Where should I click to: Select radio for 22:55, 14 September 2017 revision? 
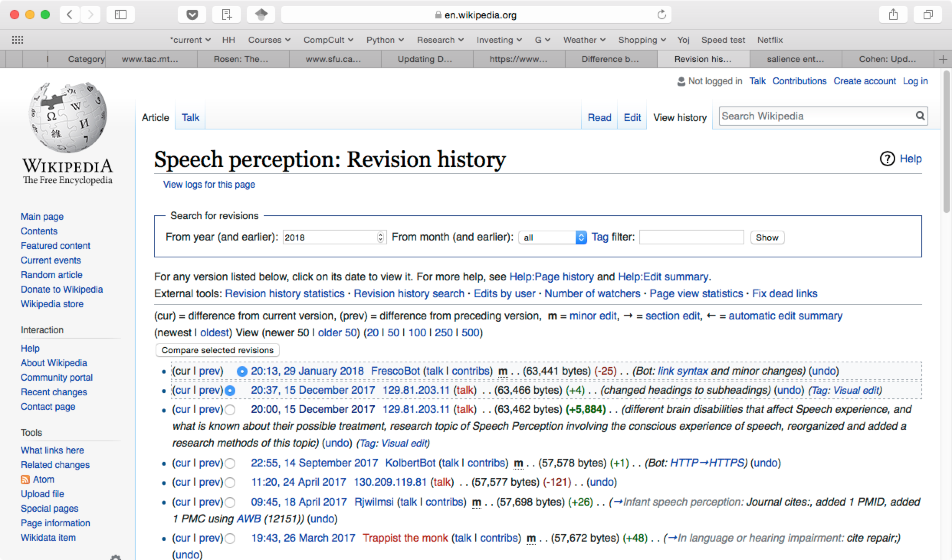click(230, 463)
